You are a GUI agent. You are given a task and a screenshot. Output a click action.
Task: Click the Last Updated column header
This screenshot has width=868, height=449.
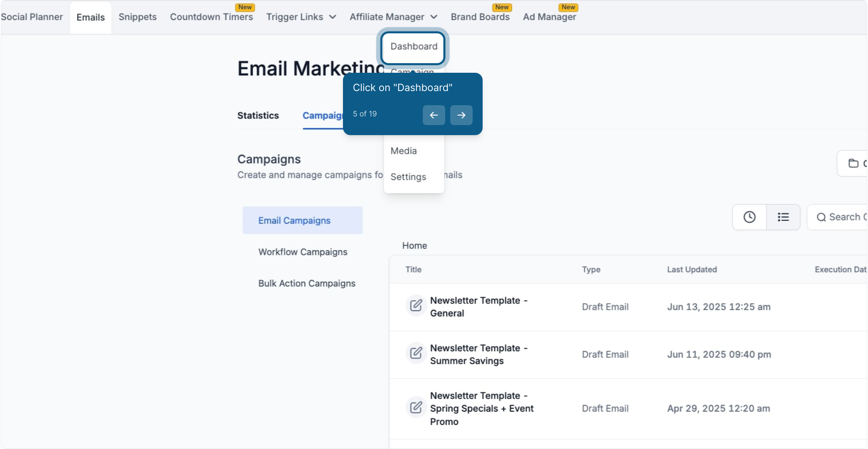click(x=692, y=269)
